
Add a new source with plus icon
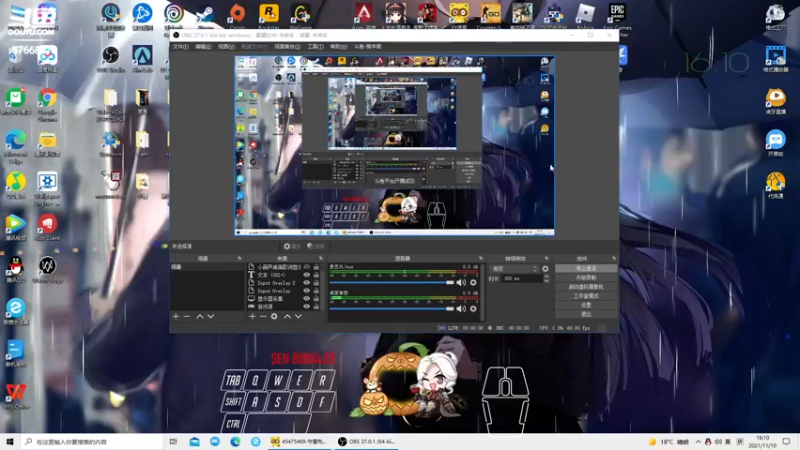pyautogui.click(x=252, y=316)
